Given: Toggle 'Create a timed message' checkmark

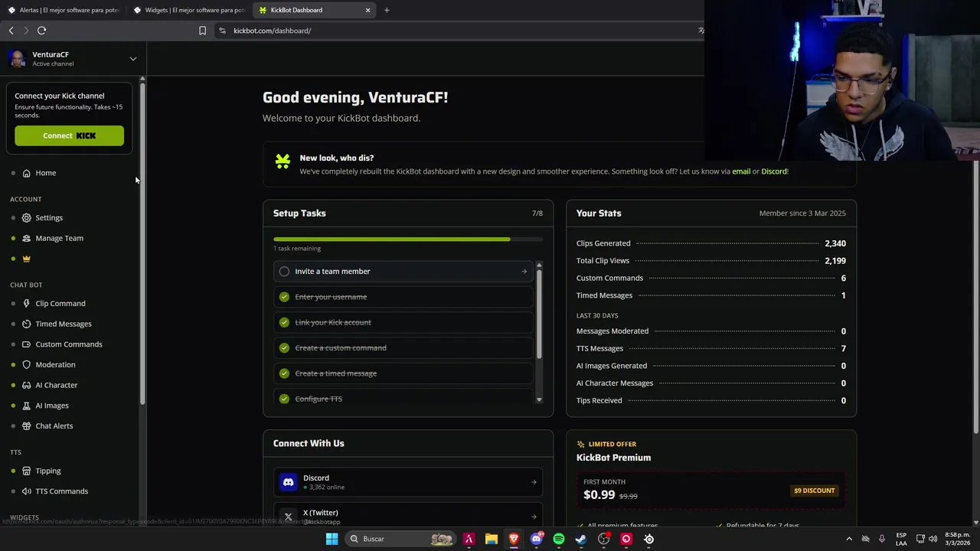Looking at the screenshot, I should pyautogui.click(x=284, y=373).
